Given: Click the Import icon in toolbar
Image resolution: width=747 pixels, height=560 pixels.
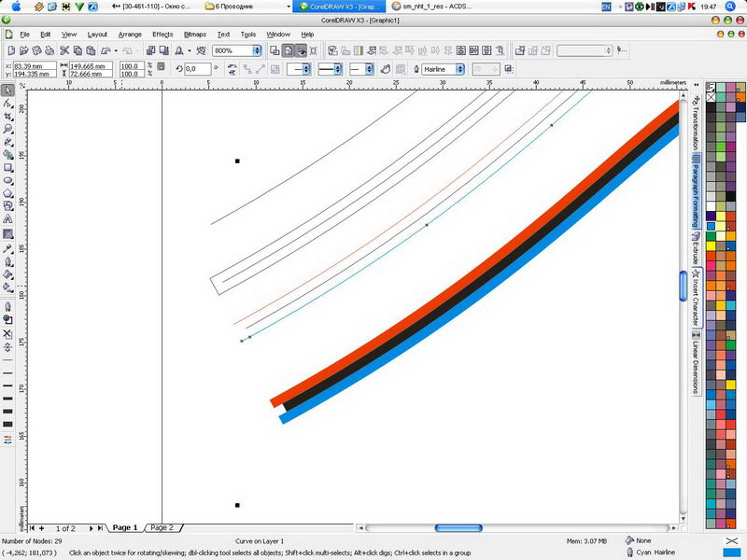Looking at the screenshot, I should click(x=151, y=50).
